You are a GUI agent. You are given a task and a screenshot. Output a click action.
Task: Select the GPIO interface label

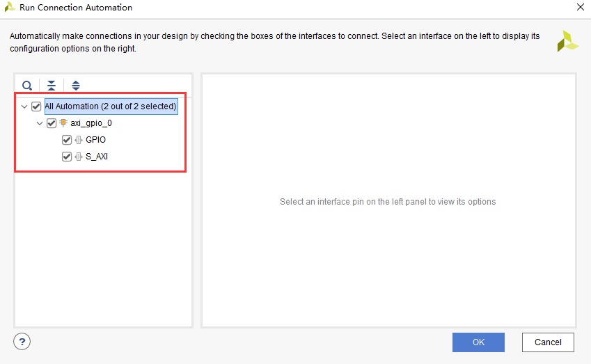[95, 140]
